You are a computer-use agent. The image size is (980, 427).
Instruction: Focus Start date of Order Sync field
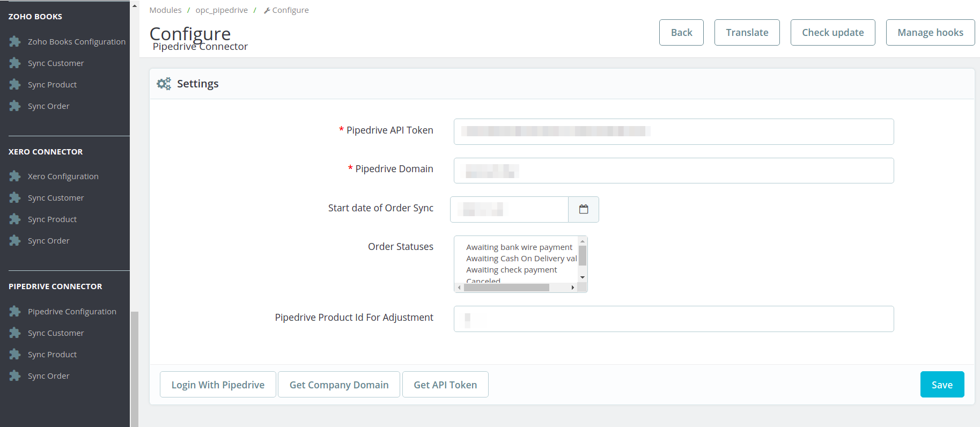click(509, 209)
